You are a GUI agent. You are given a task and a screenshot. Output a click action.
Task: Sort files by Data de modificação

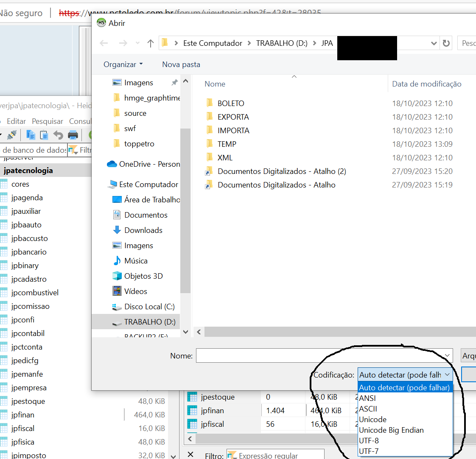(x=426, y=84)
